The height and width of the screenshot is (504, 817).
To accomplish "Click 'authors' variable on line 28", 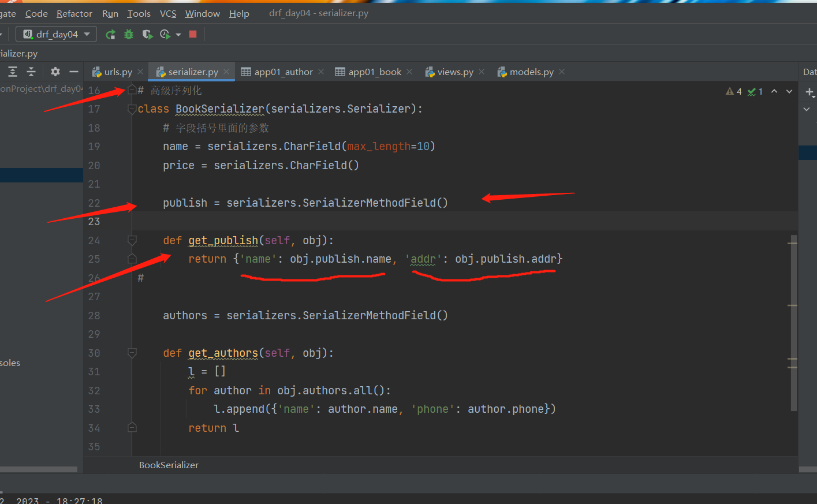I will coord(185,315).
